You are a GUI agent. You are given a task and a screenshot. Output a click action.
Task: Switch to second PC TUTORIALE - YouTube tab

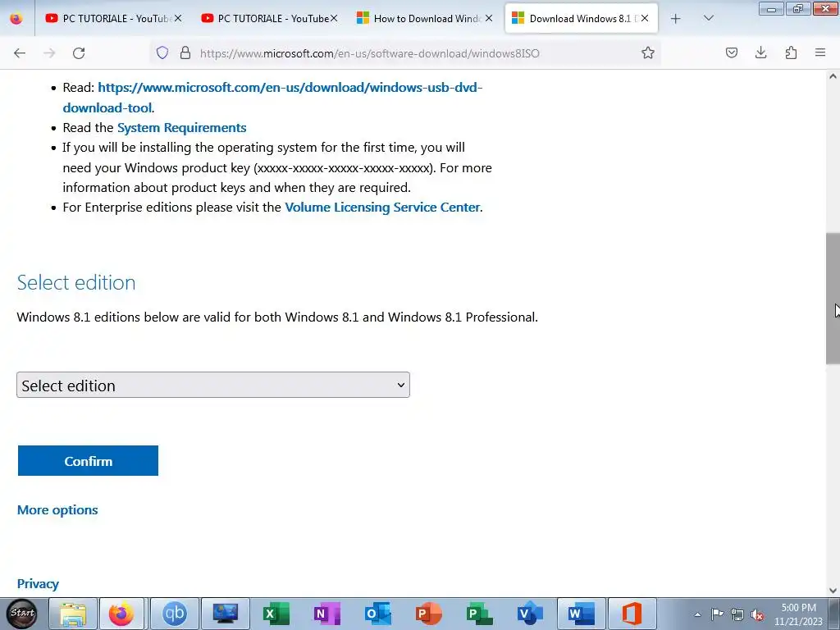click(x=269, y=18)
